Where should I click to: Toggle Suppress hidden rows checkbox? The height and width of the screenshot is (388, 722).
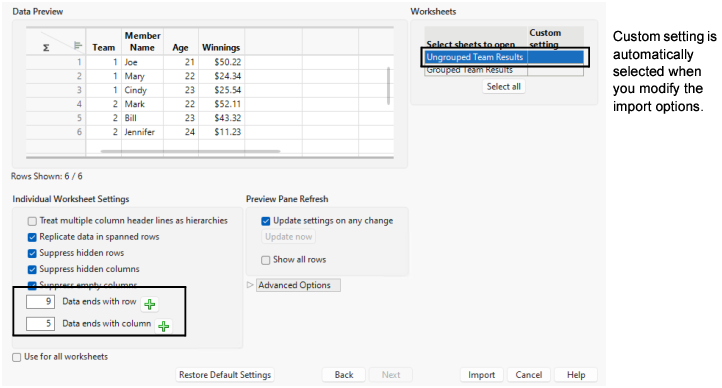(x=32, y=254)
